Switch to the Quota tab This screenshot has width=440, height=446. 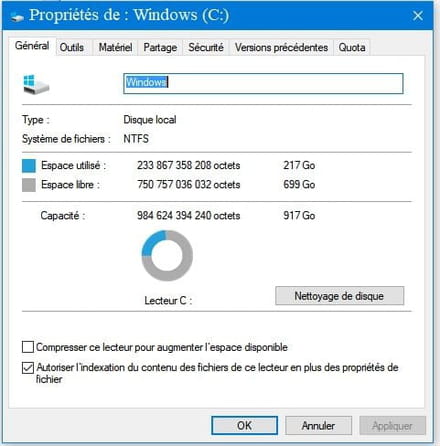coord(352,47)
